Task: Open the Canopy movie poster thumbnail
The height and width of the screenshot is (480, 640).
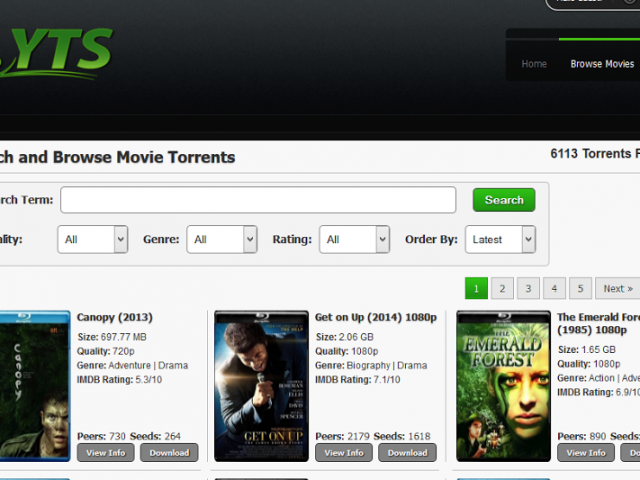Action: pos(35,386)
